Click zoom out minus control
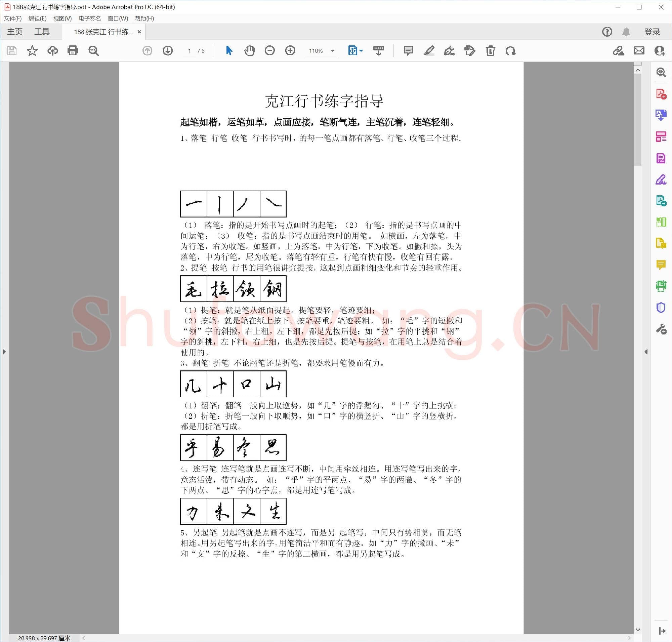 point(270,51)
